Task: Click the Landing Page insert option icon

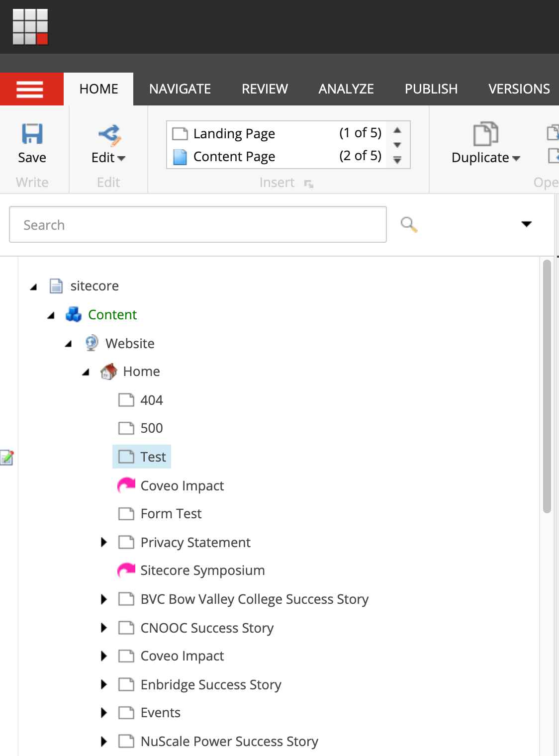Action: [180, 134]
